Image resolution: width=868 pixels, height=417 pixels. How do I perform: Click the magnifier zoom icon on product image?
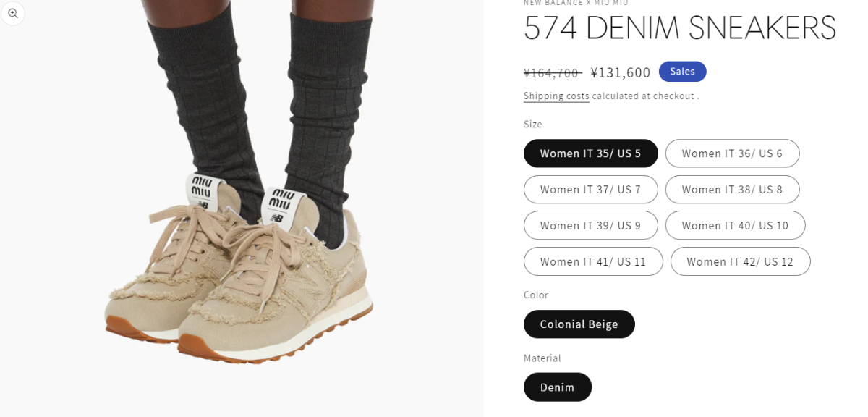pyautogui.click(x=12, y=13)
